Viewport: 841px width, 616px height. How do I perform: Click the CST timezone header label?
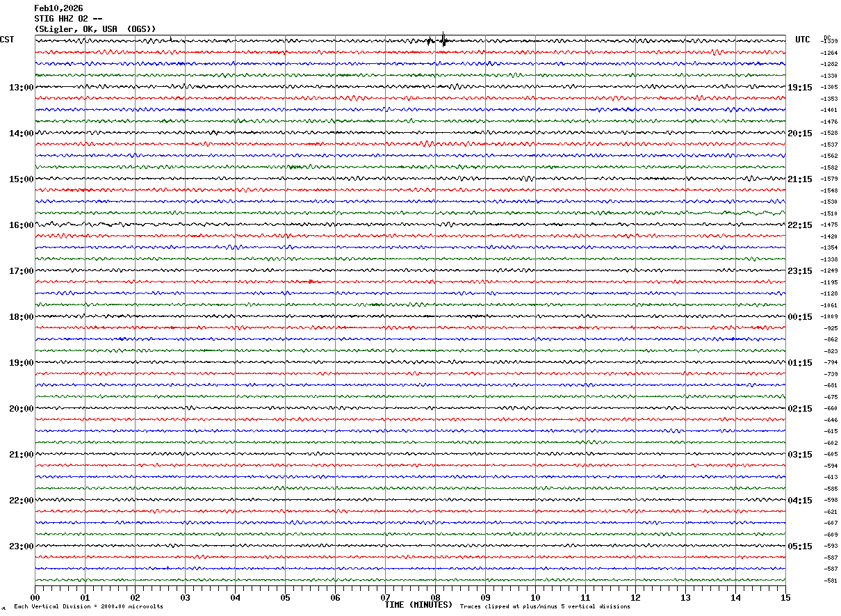[x=7, y=40]
